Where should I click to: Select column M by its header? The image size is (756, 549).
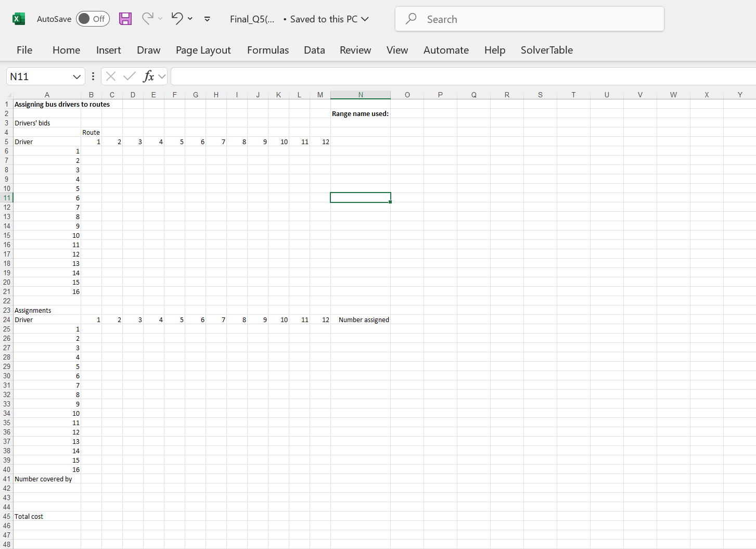320,95
